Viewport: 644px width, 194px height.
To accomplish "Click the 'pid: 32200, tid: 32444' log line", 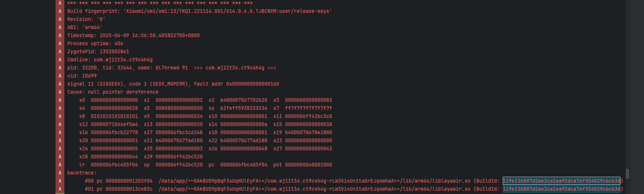I will pyautogui.click(x=171, y=68).
